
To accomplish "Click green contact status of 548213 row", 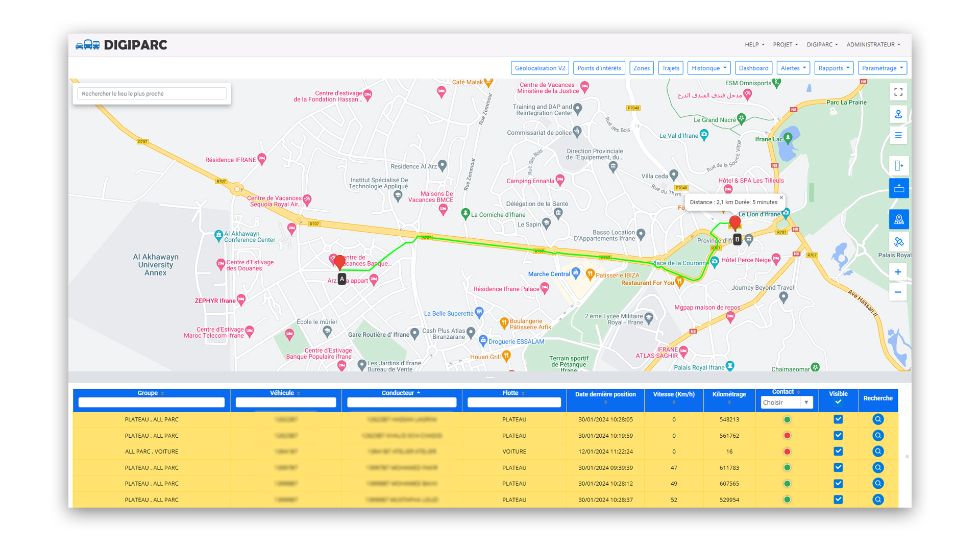I will (x=787, y=419).
